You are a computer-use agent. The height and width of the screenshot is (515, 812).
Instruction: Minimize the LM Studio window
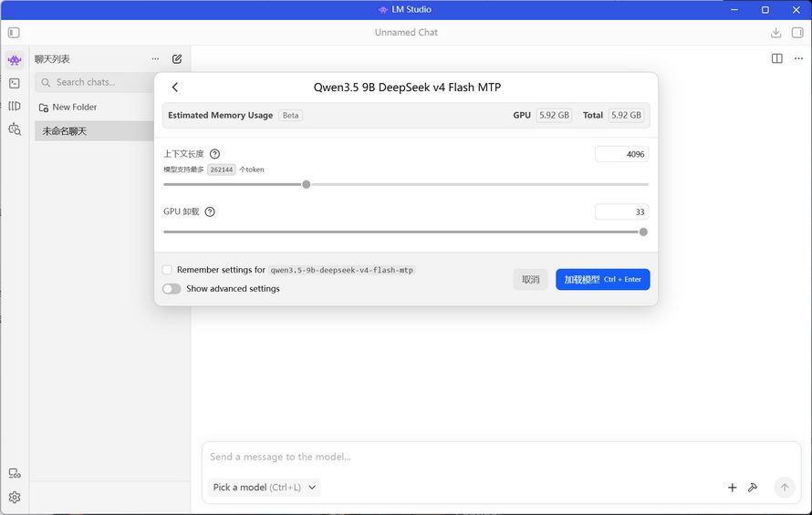(734, 10)
